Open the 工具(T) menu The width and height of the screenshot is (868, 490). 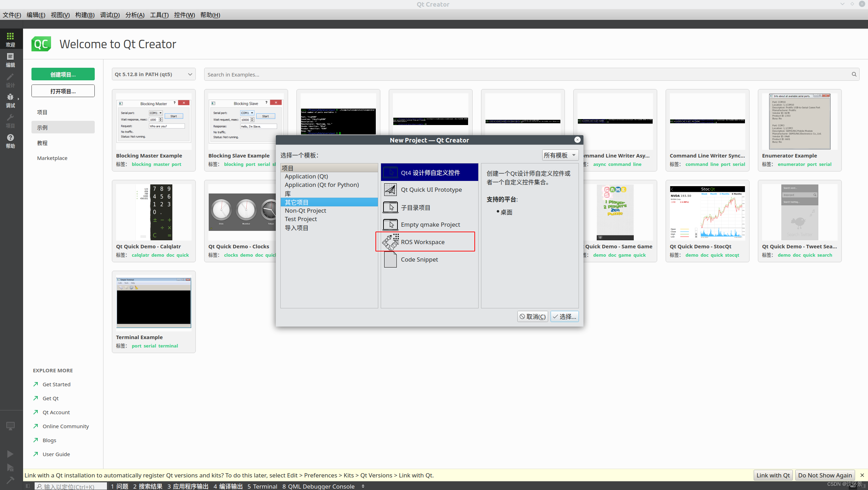(x=159, y=15)
